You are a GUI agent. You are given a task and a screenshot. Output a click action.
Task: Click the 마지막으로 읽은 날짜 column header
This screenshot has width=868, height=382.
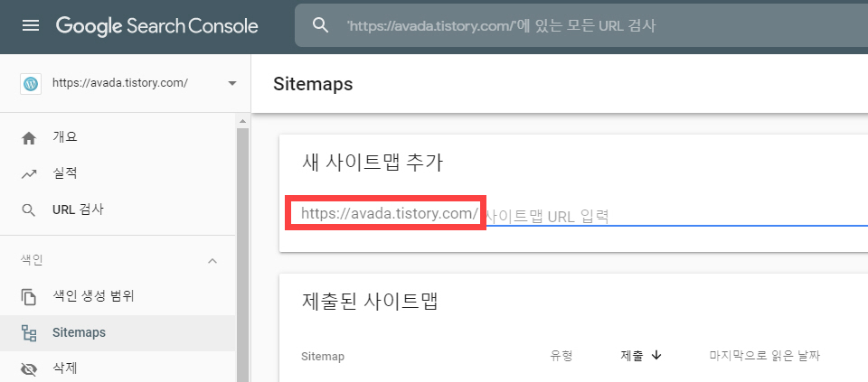point(765,356)
